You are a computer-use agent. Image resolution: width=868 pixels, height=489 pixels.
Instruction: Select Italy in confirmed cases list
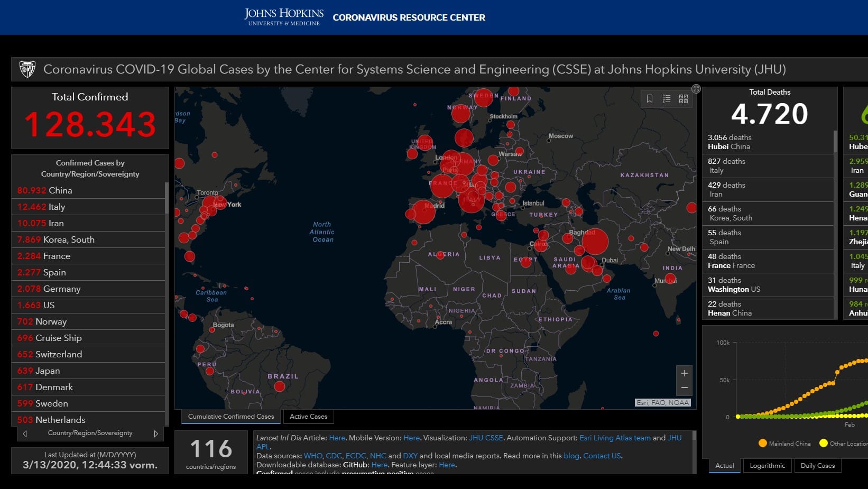pyautogui.click(x=88, y=207)
